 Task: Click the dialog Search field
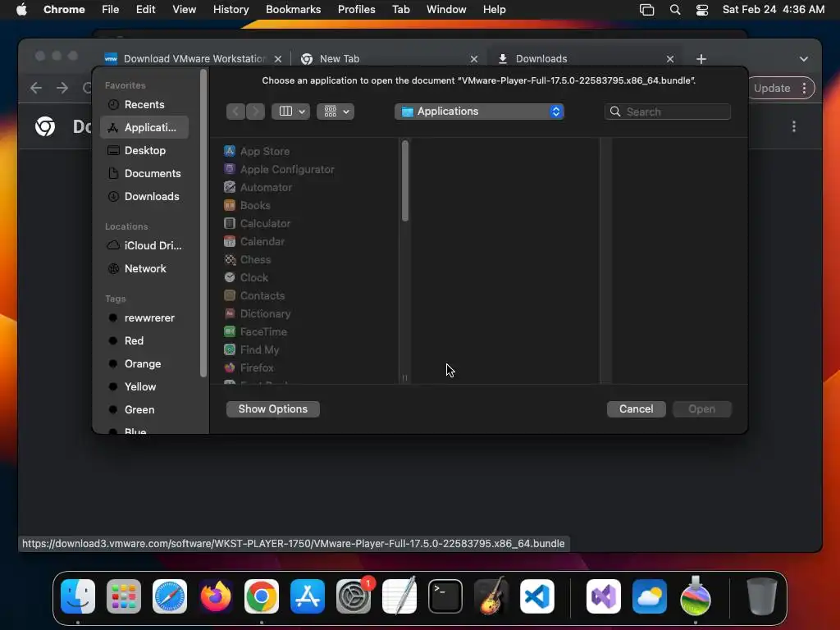pos(668,112)
